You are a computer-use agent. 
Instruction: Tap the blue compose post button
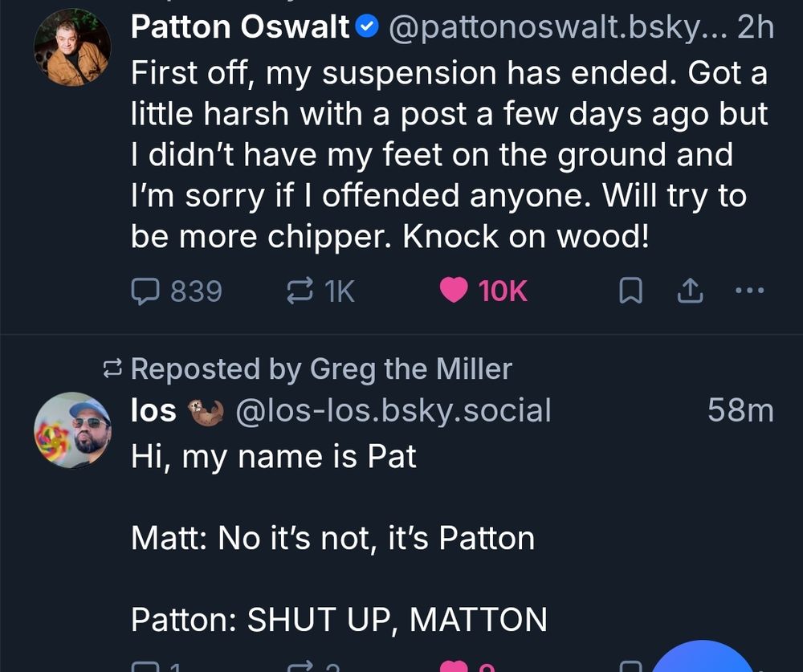[x=703, y=658]
